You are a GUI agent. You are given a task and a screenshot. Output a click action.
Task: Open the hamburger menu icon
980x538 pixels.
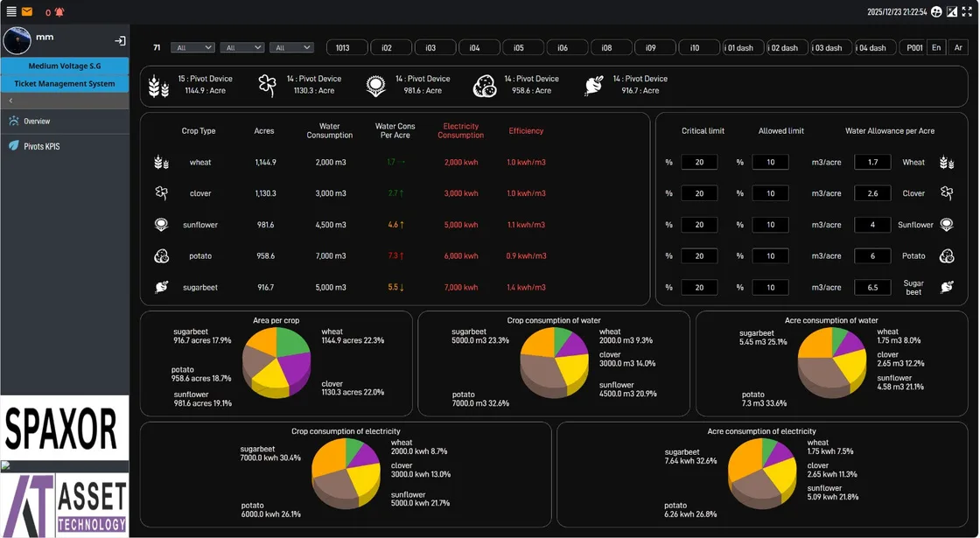coord(11,11)
